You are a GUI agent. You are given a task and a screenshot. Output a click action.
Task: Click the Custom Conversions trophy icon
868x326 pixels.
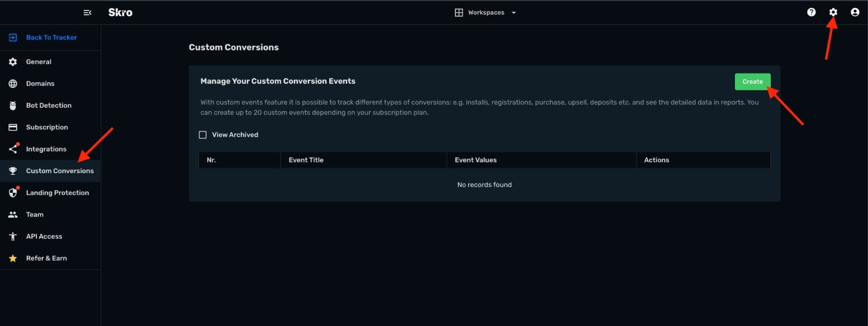click(13, 171)
